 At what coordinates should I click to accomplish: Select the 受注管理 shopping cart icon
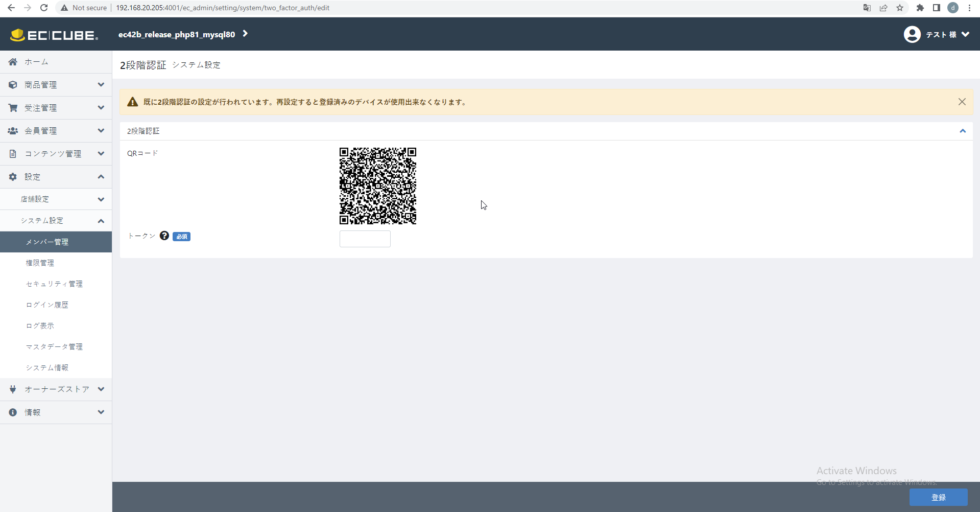point(12,107)
